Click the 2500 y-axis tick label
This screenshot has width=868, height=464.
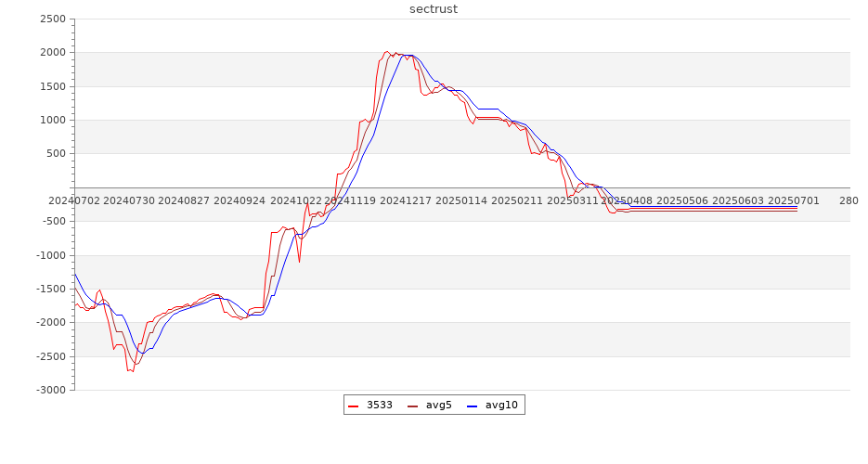(53, 19)
